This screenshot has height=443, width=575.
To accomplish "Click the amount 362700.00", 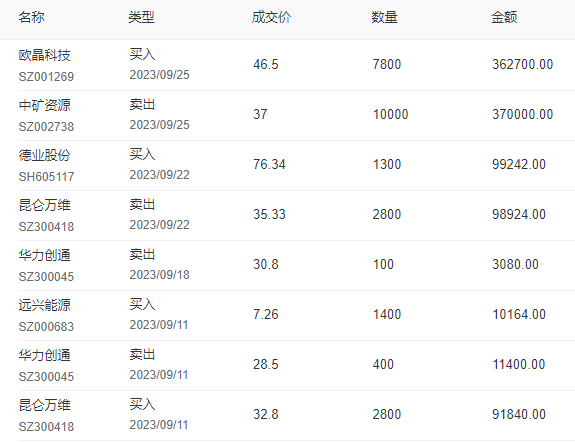I will pos(522,65).
